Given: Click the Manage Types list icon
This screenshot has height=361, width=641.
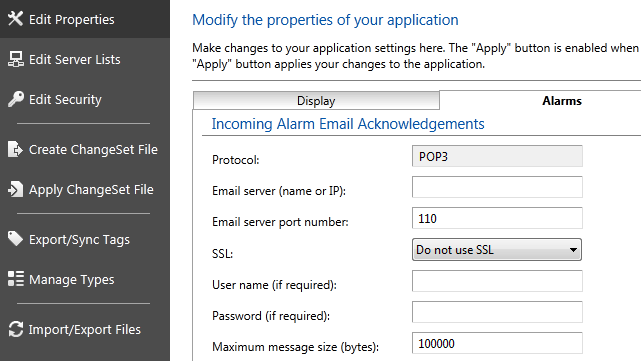Looking at the screenshot, I should (x=16, y=279).
